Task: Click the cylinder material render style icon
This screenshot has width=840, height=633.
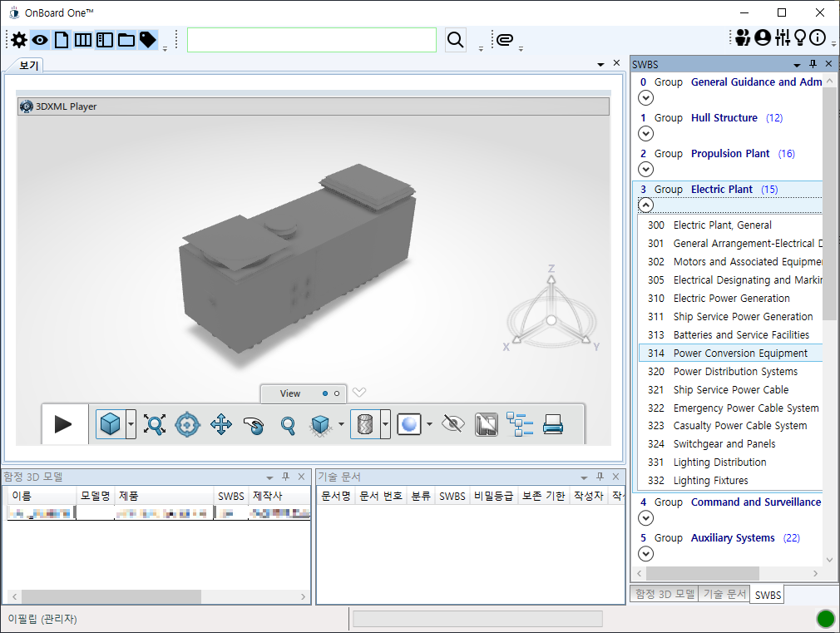Action: point(365,424)
